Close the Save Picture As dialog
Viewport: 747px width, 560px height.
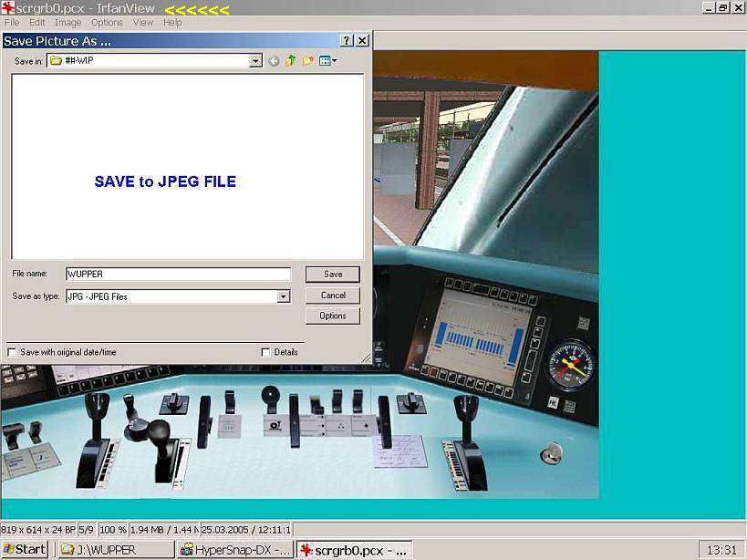pyautogui.click(x=362, y=41)
